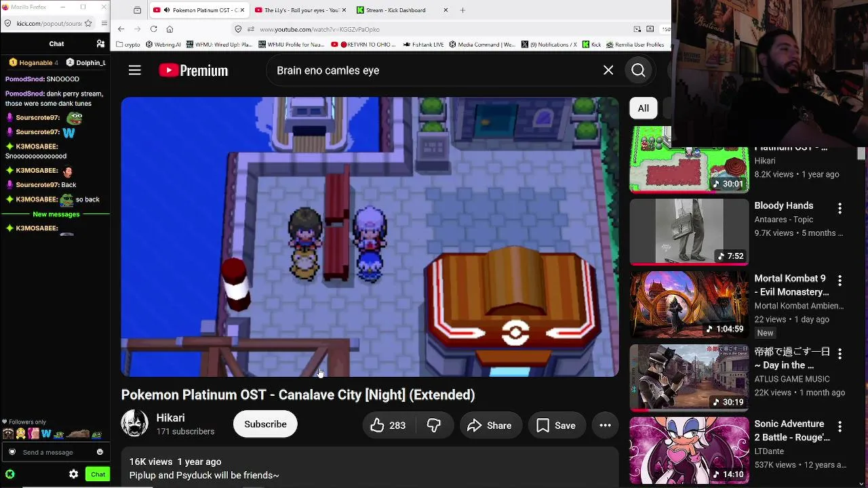Open the Kick bookmark
Image resolution: width=868 pixels, height=488 pixels.
coord(592,45)
